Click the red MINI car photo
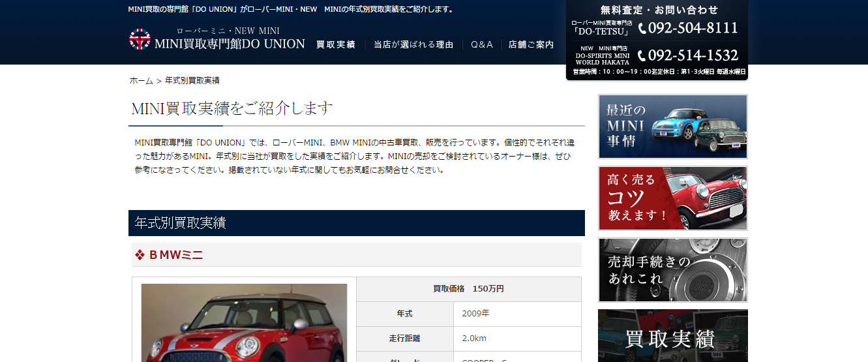This screenshot has width=868, height=362. click(x=244, y=323)
